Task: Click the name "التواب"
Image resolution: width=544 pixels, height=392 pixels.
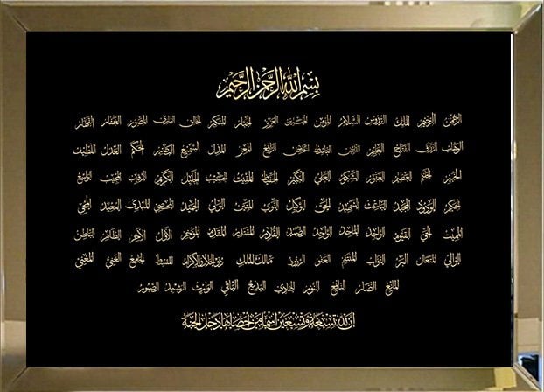Action: [375, 261]
